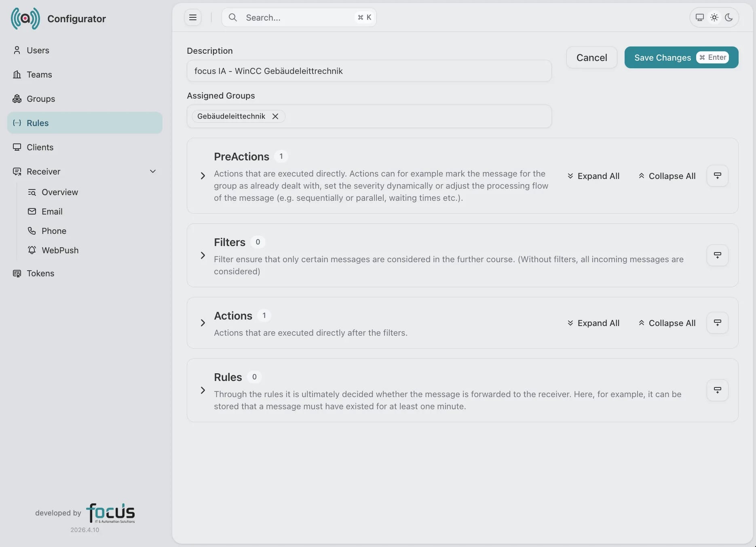Screen dimensions: 756x547
Task: Click the Rules braces icon
Action: point(17,123)
